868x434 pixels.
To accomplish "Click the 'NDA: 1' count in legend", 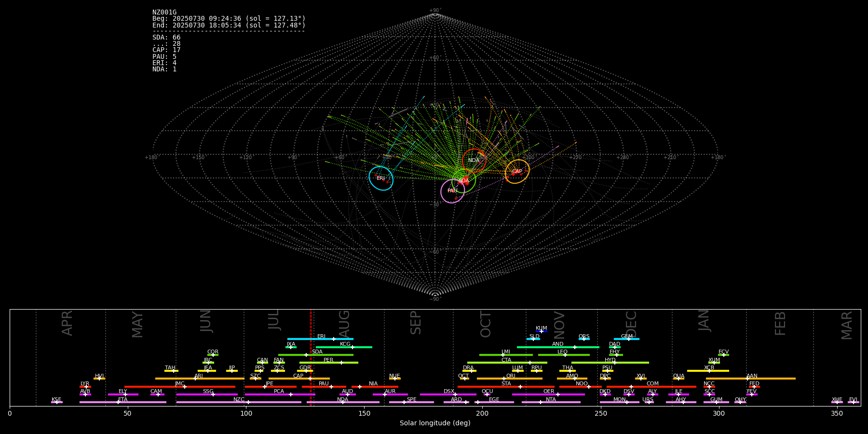I will [164, 69].
